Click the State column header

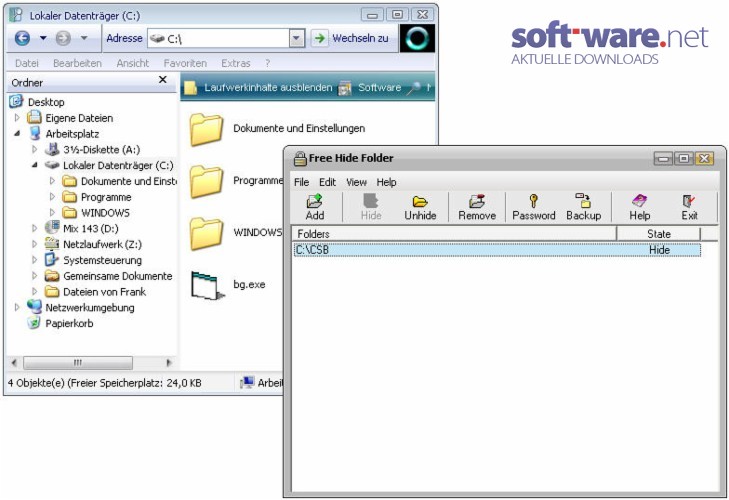click(x=658, y=234)
